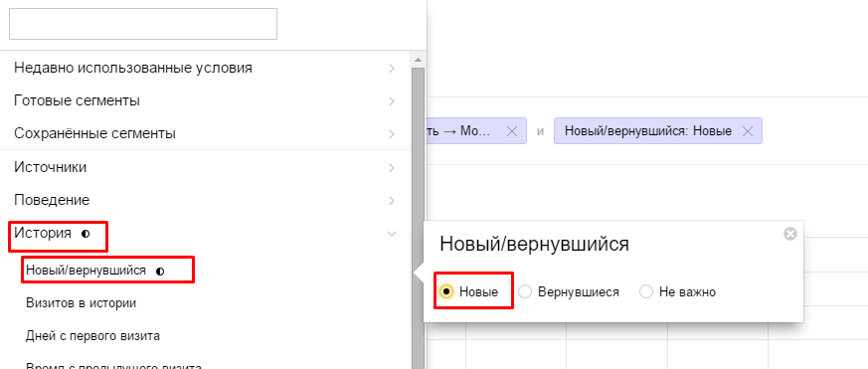The height and width of the screenshot is (369, 868).
Task: Close the Новый/вернувшийся popup
Action: [790, 234]
